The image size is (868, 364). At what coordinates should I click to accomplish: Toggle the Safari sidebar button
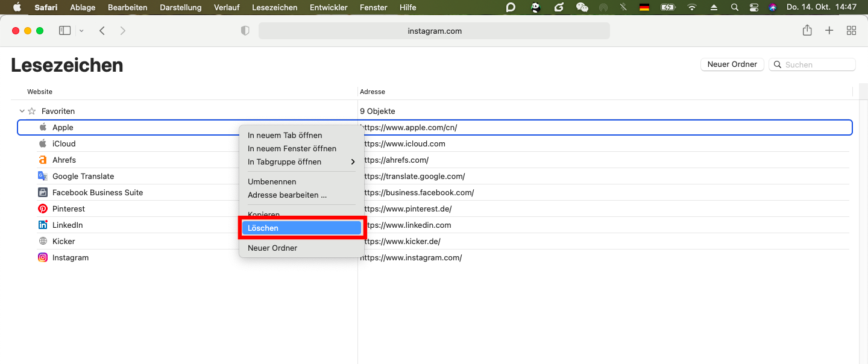coord(64,31)
